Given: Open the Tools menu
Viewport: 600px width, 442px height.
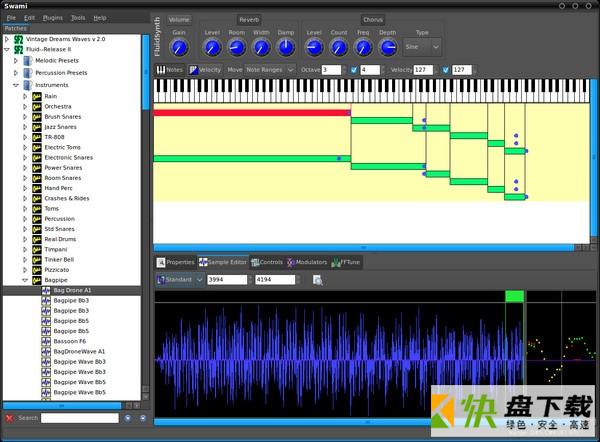Looking at the screenshot, I should pyautogui.click(x=78, y=18).
